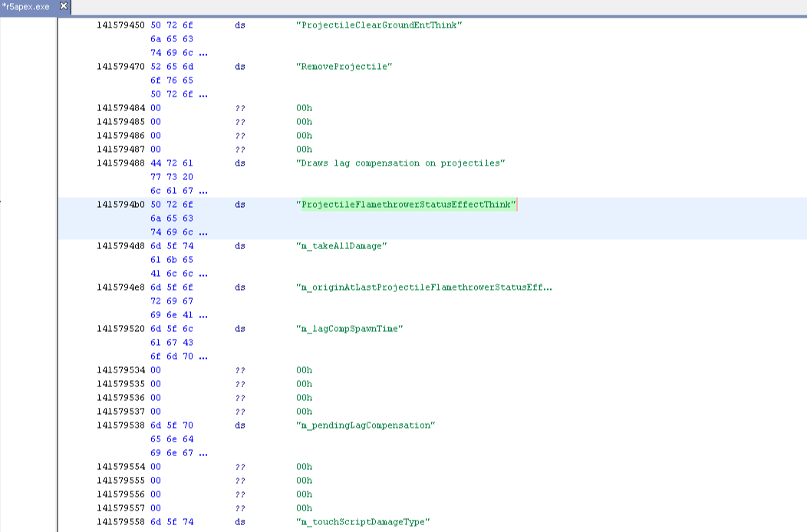Click ?? mnemonic at 141579484
The image size is (807, 532).
click(x=240, y=108)
